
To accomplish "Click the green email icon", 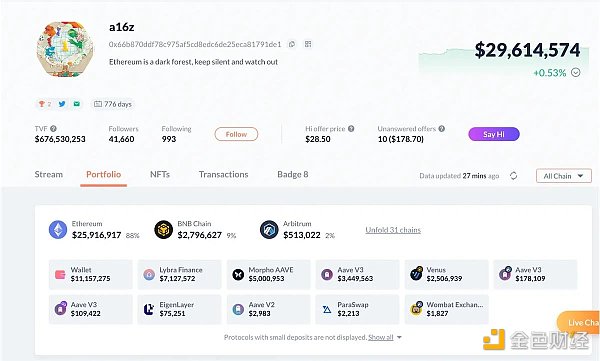I will tap(77, 104).
